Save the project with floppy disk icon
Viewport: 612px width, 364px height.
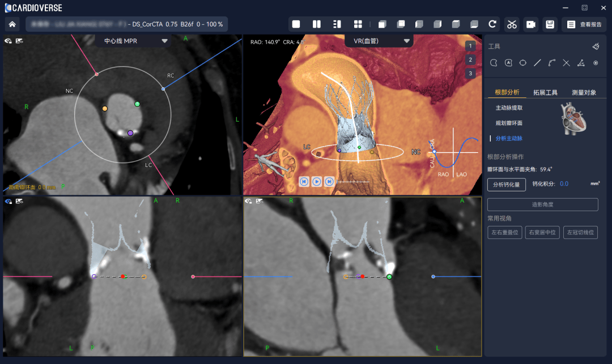[x=549, y=24]
